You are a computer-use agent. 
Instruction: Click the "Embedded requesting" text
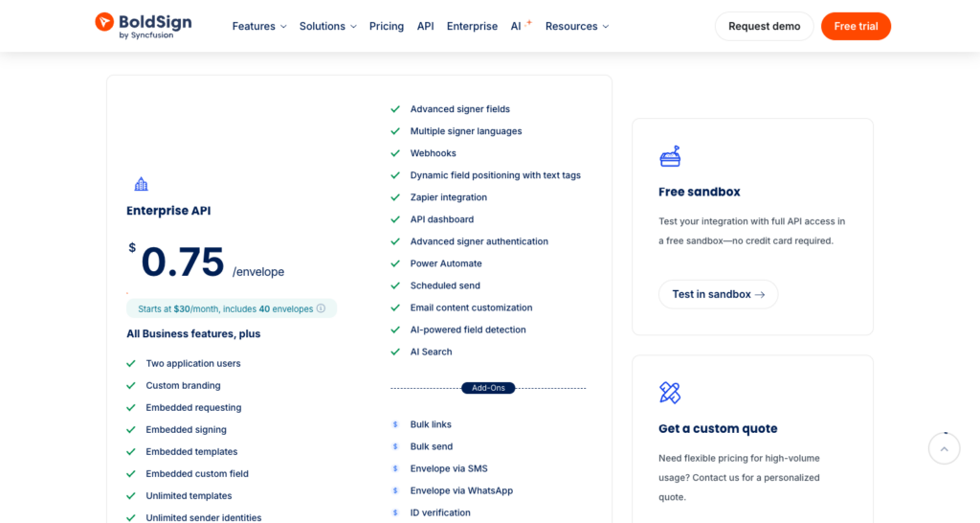coord(193,407)
